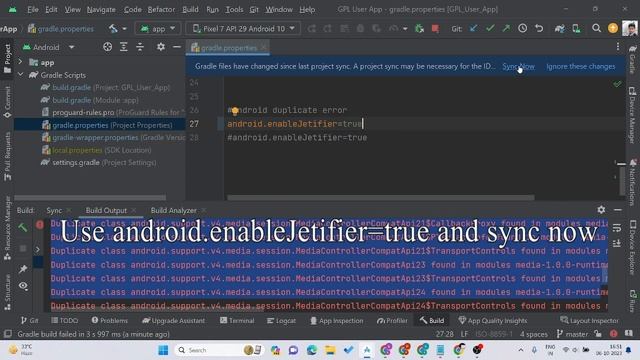
Task: Switch to the Sync tab in Build
Action: tap(54, 210)
